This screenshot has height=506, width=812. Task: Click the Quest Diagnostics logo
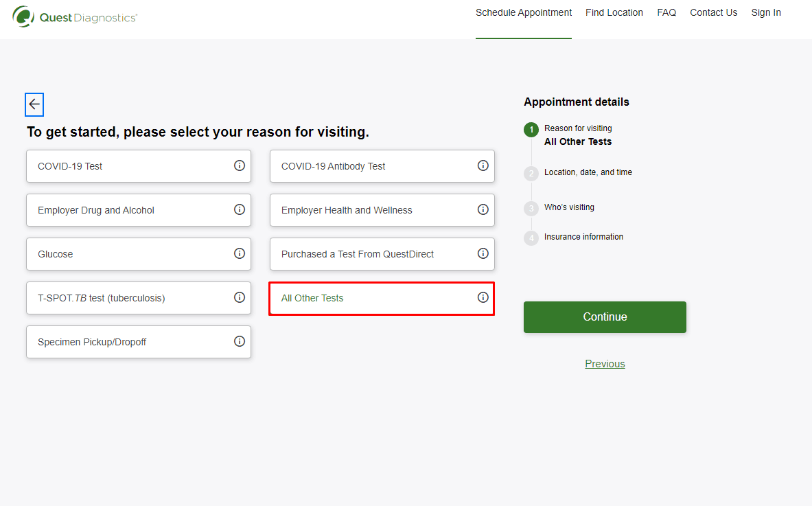(75, 16)
